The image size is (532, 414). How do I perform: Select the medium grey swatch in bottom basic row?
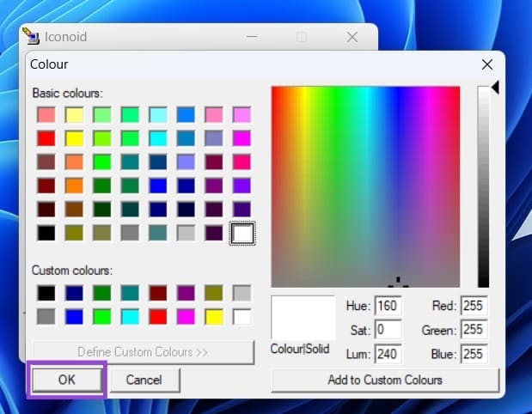point(130,234)
